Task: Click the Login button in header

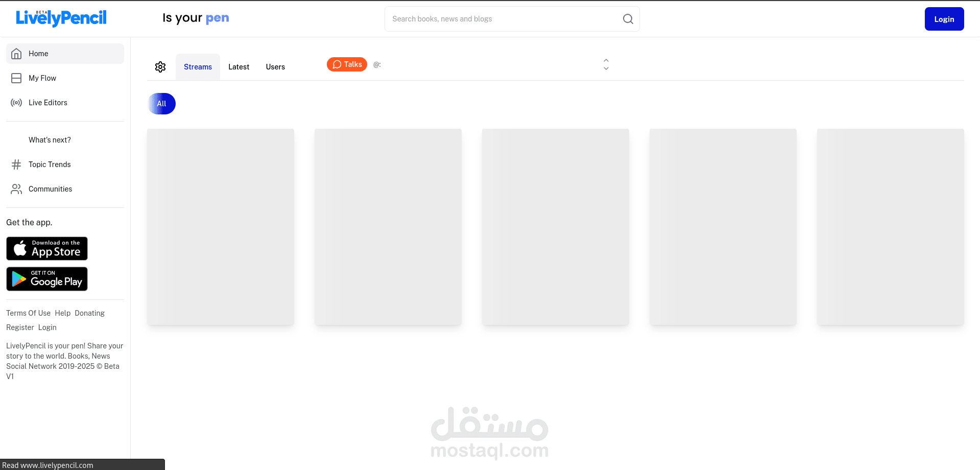Action: [x=944, y=19]
